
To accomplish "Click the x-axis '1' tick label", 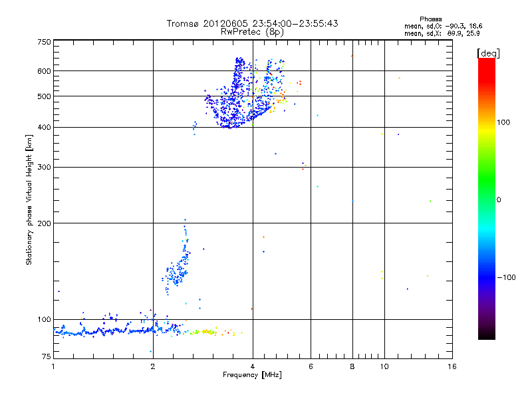I will point(53,366).
